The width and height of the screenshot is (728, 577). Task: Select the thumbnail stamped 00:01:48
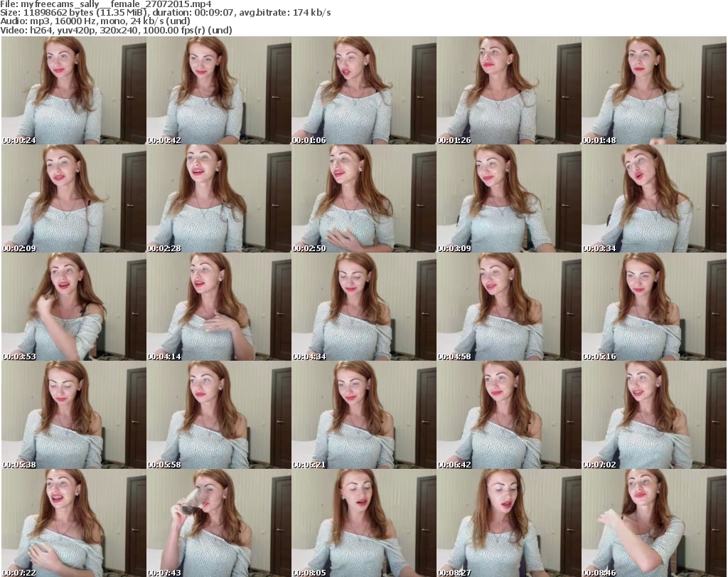tap(654, 90)
